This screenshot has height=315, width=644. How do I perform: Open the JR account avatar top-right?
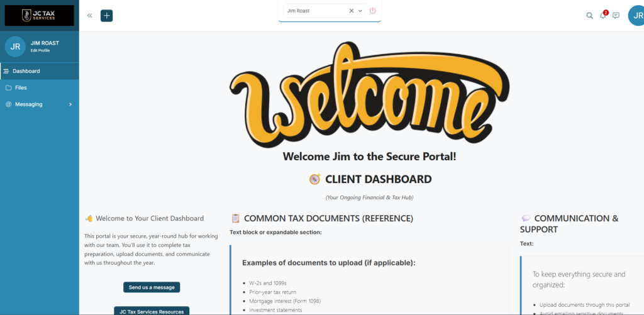point(636,16)
